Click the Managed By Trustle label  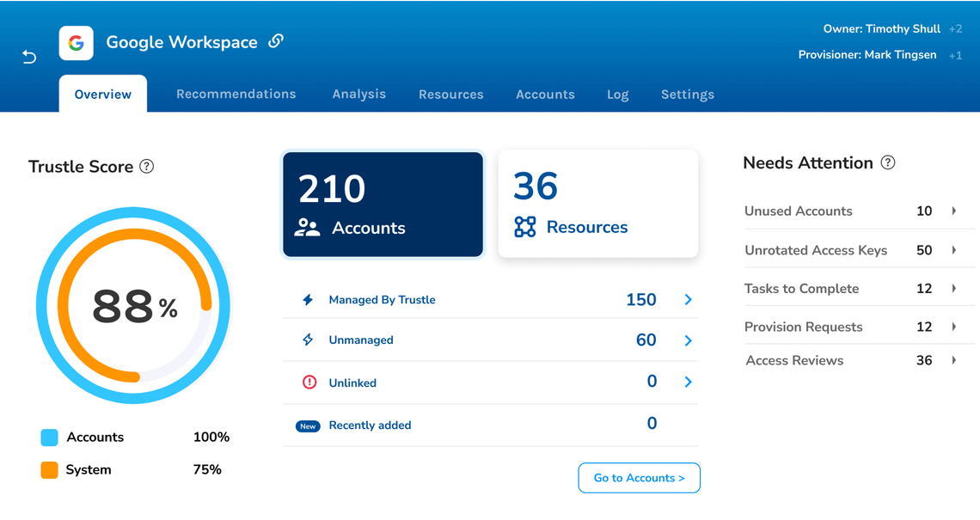pos(382,300)
